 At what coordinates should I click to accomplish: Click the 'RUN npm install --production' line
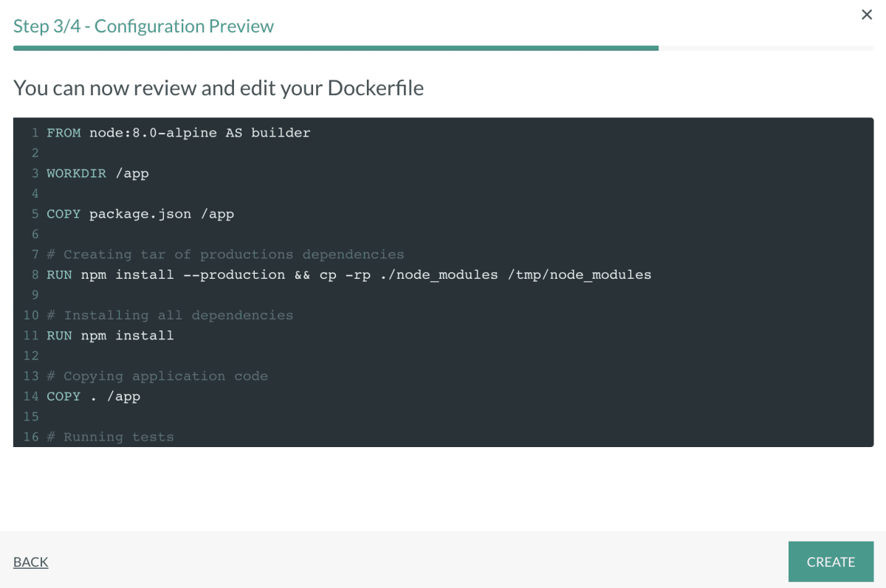(x=348, y=274)
